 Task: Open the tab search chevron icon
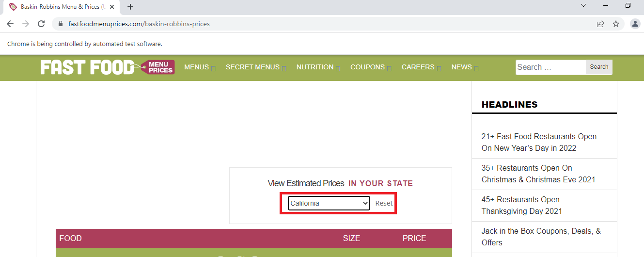pos(583,6)
